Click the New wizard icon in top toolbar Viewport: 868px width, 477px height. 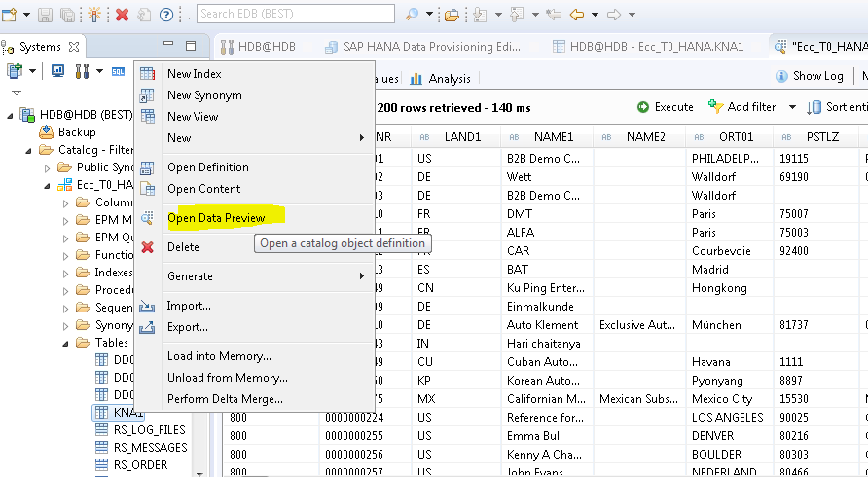[x=10, y=15]
